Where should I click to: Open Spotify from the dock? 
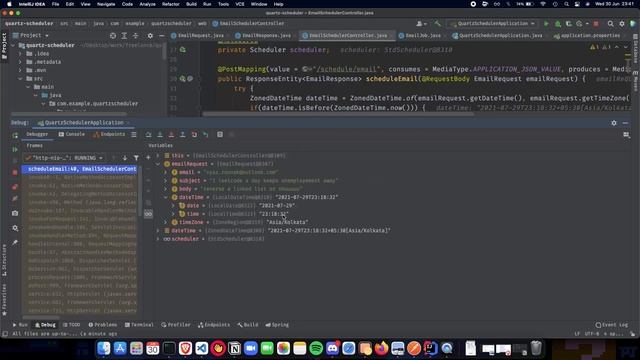tap(316, 349)
